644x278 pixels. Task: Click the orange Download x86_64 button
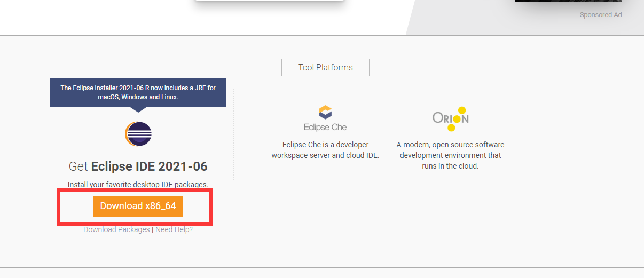(x=138, y=206)
